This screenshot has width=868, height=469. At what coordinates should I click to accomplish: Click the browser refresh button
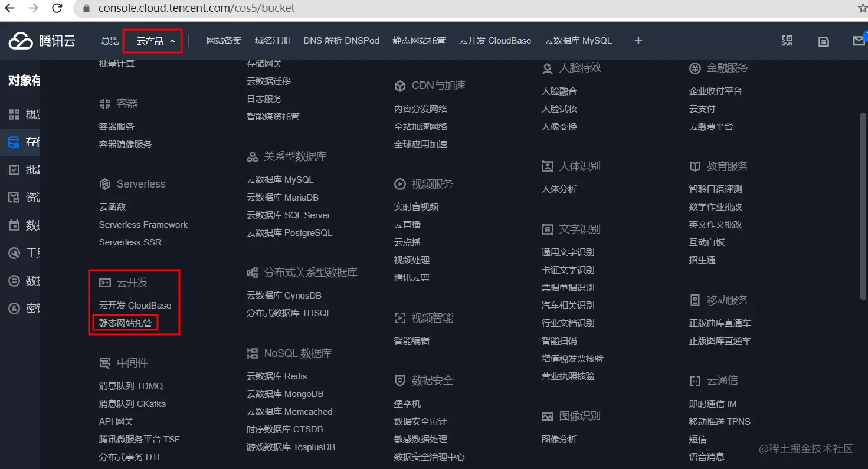(57, 8)
